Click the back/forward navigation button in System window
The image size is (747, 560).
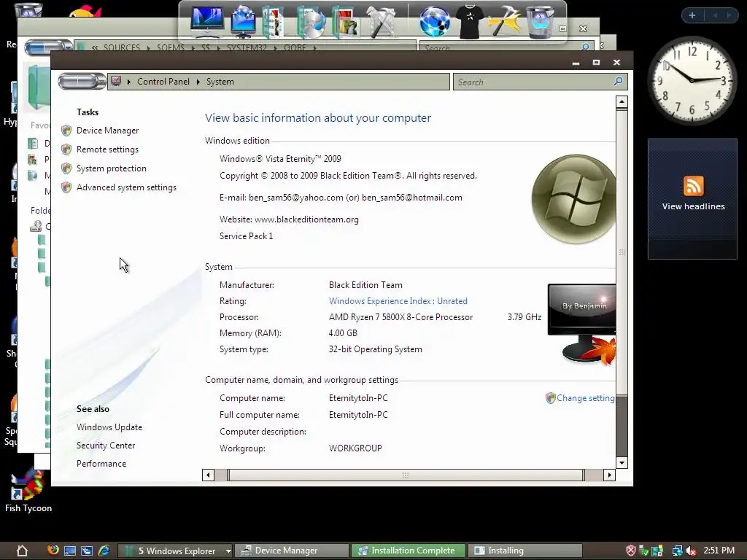pos(82,82)
